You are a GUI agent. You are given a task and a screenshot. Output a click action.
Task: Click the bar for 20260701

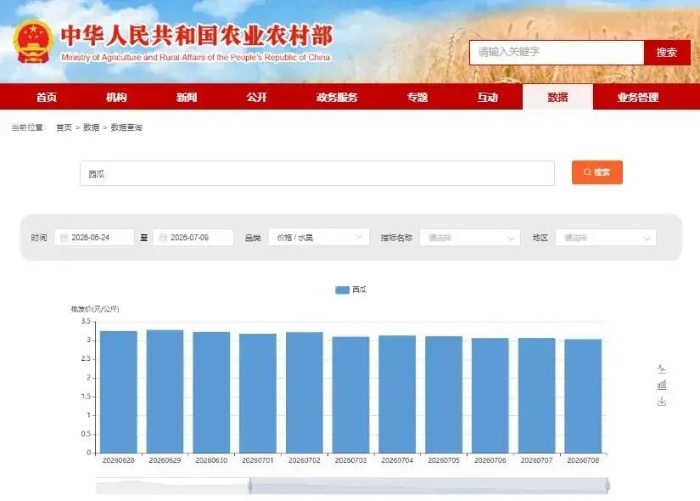[x=258, y=393]
